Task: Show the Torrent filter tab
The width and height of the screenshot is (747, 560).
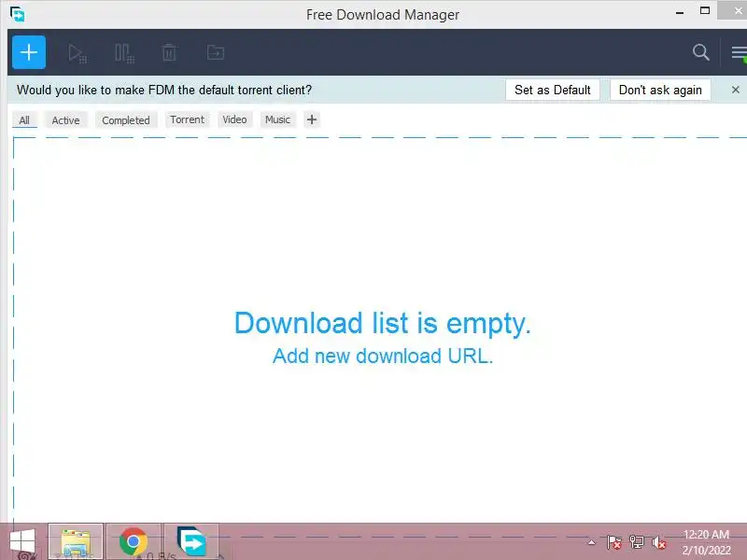Action: tap(188, 119)
